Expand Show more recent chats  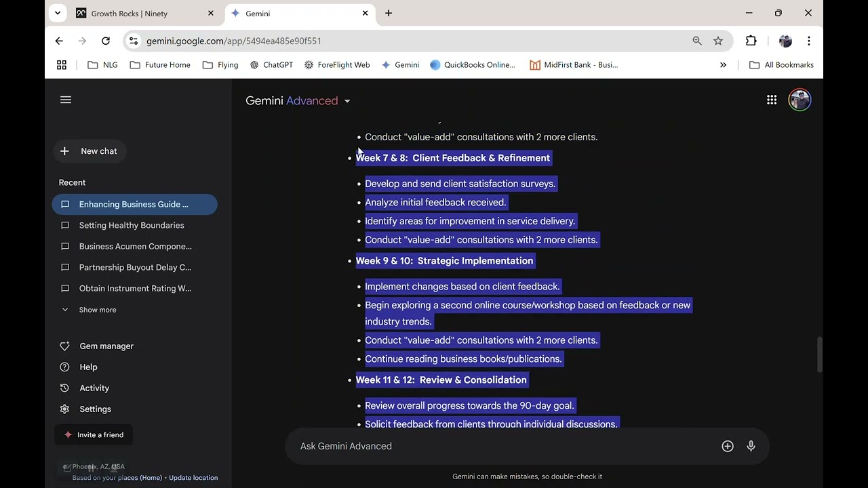pos(90,310)
